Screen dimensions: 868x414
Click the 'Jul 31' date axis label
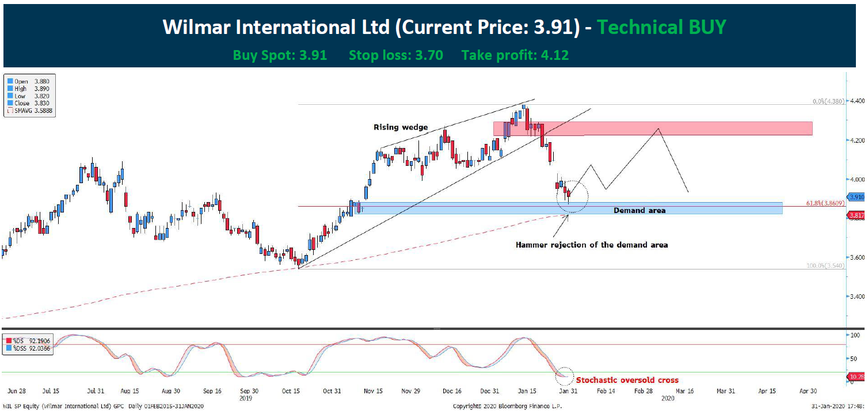(95, 391)
